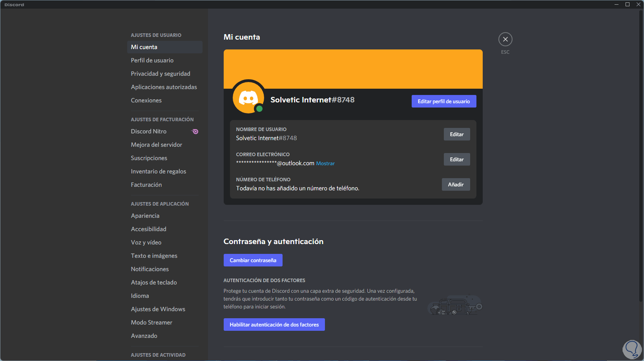
Task: Open Atajos de teclado
Action: tap(165, 283)
